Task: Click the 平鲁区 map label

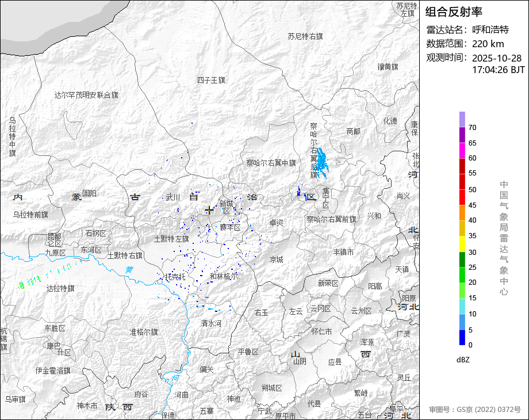Action: (x=248, y=352)
